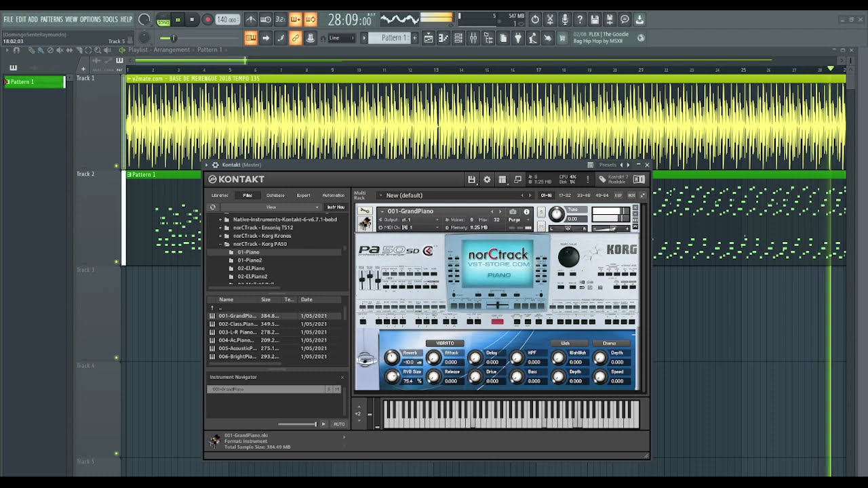Open the FL Studio FILE menu
Screen dimensions: 868x488
point(8,20)
